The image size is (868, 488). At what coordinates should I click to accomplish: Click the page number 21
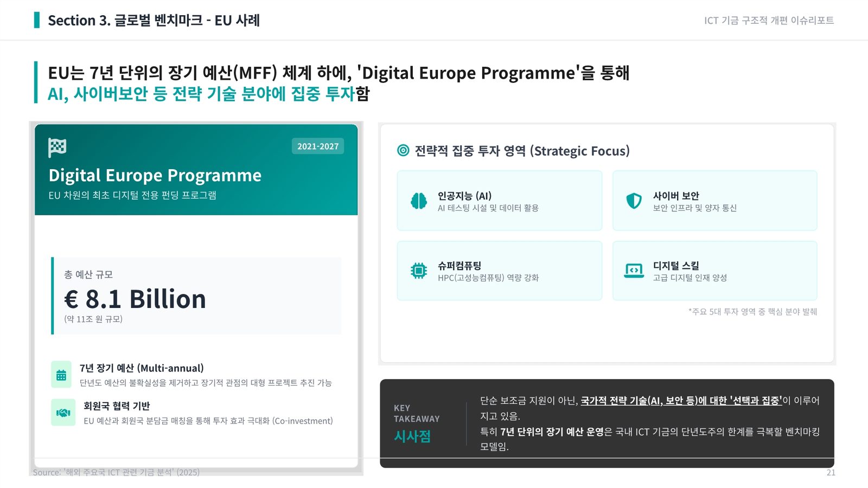coord(831,473)
